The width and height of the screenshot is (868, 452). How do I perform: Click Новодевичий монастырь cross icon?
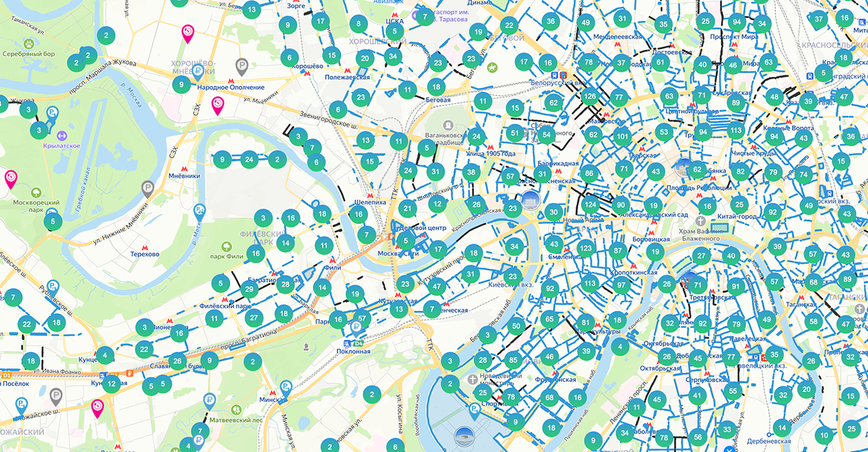[473, 379]
